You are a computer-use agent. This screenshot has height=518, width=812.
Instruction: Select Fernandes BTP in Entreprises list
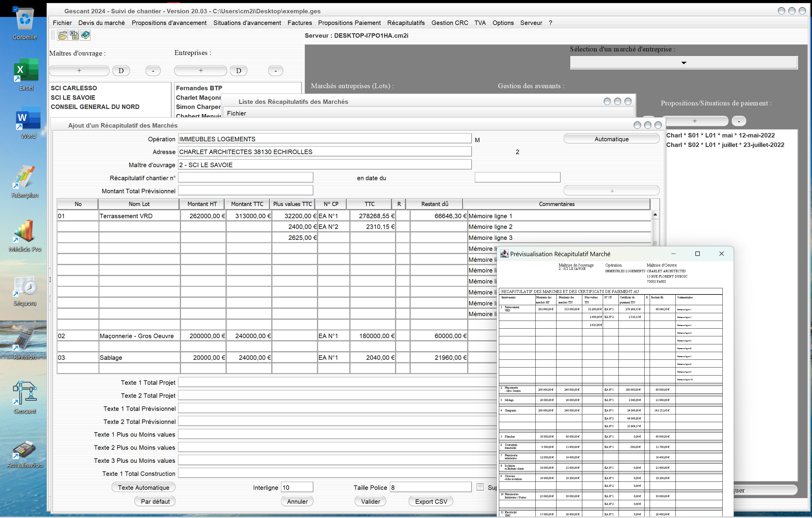(x=199, y=88)
